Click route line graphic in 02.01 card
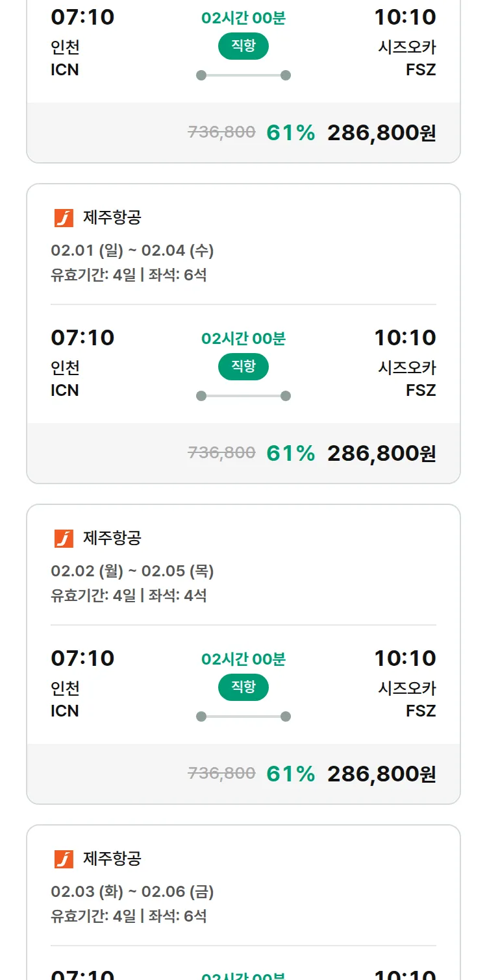This screenshot has width=487, height=980. click(243, 396)
